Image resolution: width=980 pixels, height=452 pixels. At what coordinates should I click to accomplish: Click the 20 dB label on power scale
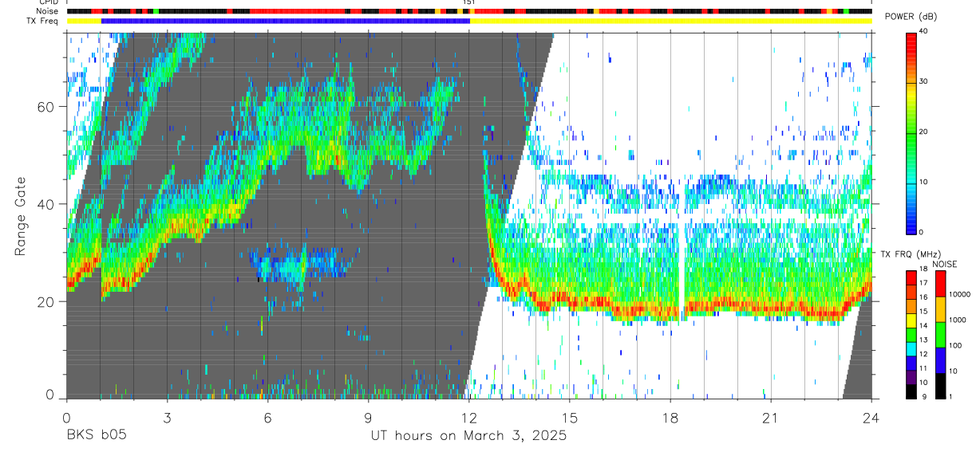pos(925,132)
